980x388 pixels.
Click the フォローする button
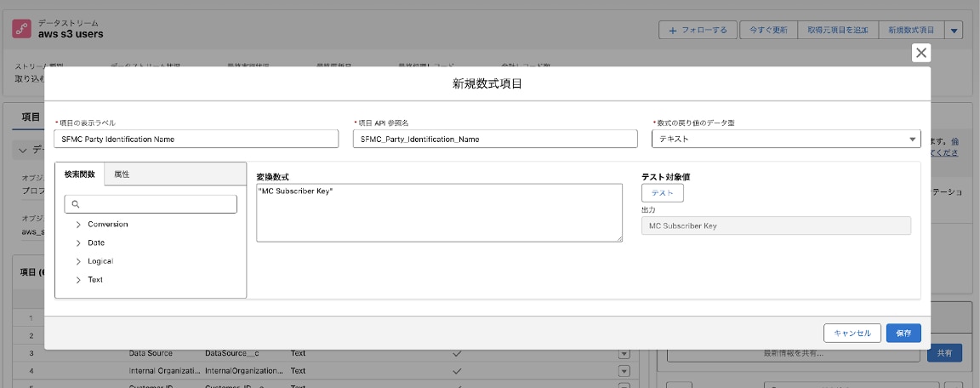point(698,30)
